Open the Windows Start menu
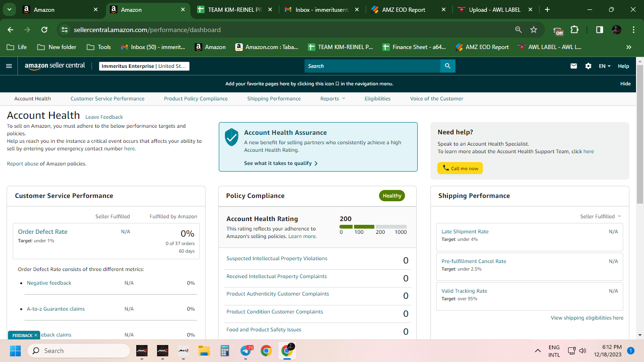The height and width of the screenshot is (362, 644). [x=16, y=351]
